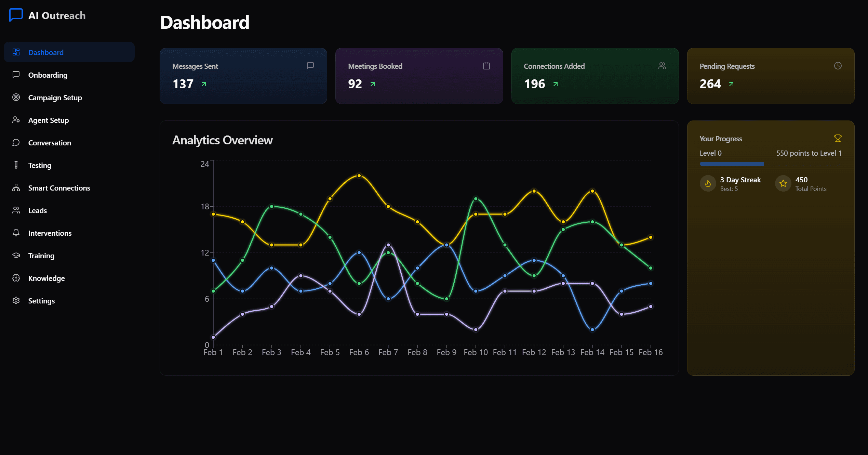Image resolution: width=868 pixels, height=455 pixels.
Task: Click the Level 0 progress bar
Action: click(x=771, y=164)
